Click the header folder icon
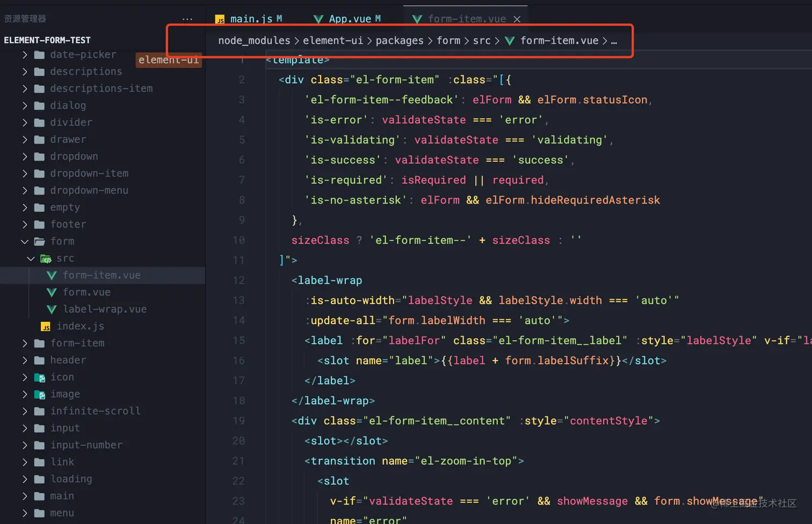Image resolution: width=812 pixels, height=524 pixels. [39, 361]
